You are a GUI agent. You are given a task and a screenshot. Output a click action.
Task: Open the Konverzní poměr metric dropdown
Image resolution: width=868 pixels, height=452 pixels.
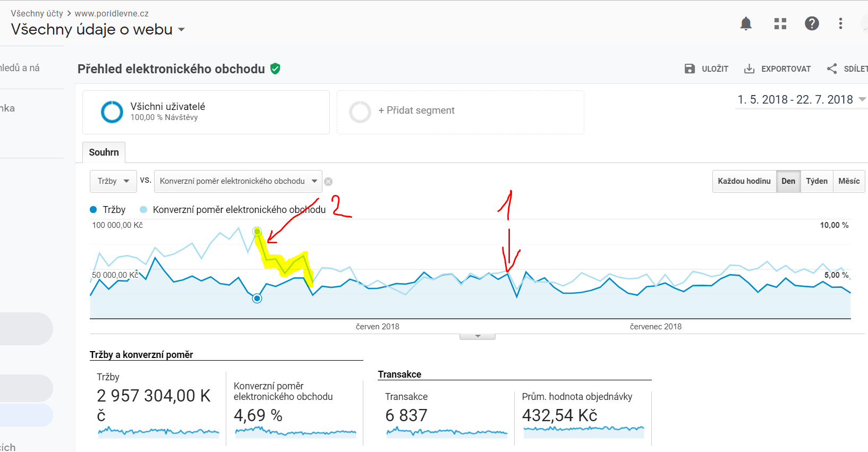click(238, 181)
